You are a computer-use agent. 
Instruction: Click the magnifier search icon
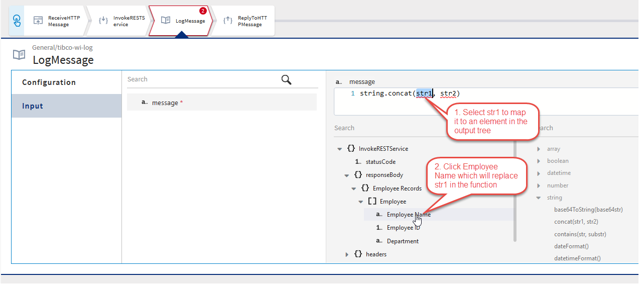287,79
